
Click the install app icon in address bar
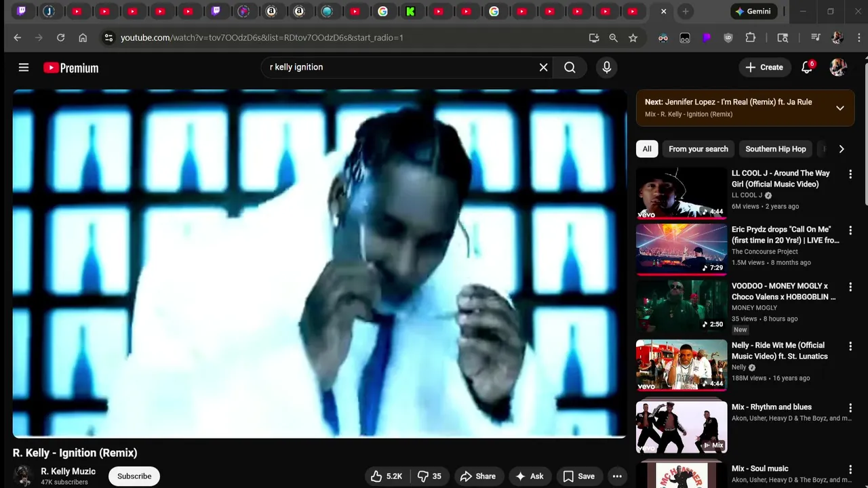click(x=594, y=38)
